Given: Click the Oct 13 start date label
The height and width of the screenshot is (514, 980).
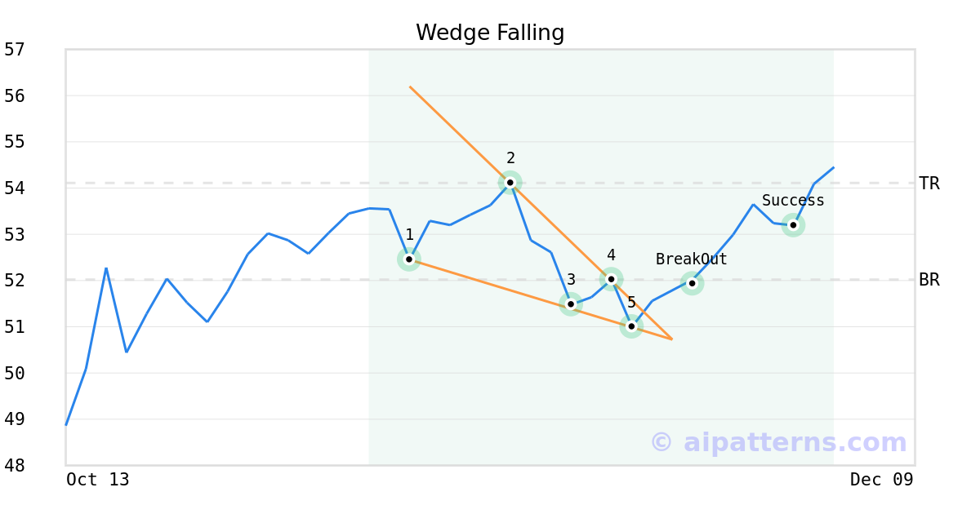Looking at the screenshot, I should (x=98, y=480).
